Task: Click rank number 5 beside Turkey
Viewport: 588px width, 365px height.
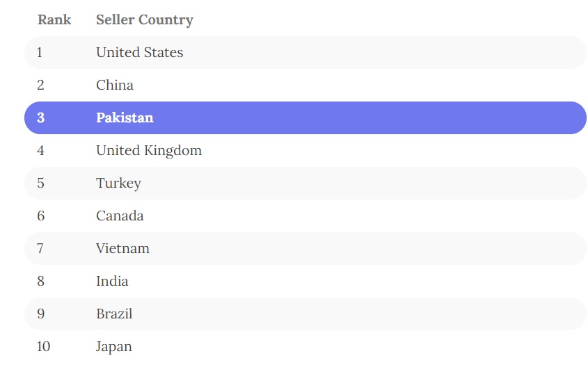Action: click(x=40, y=183)
